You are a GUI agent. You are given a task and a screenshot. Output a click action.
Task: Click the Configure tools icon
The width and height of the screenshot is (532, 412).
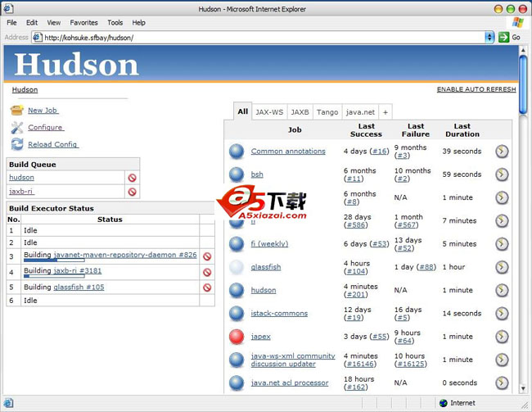pos(16,128)
